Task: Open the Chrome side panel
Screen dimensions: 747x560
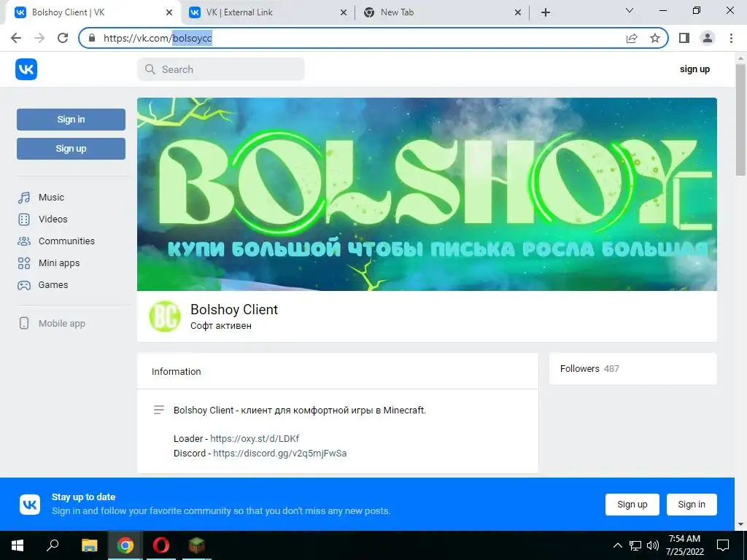Action: pyautogui.click(x=684, y=38)
